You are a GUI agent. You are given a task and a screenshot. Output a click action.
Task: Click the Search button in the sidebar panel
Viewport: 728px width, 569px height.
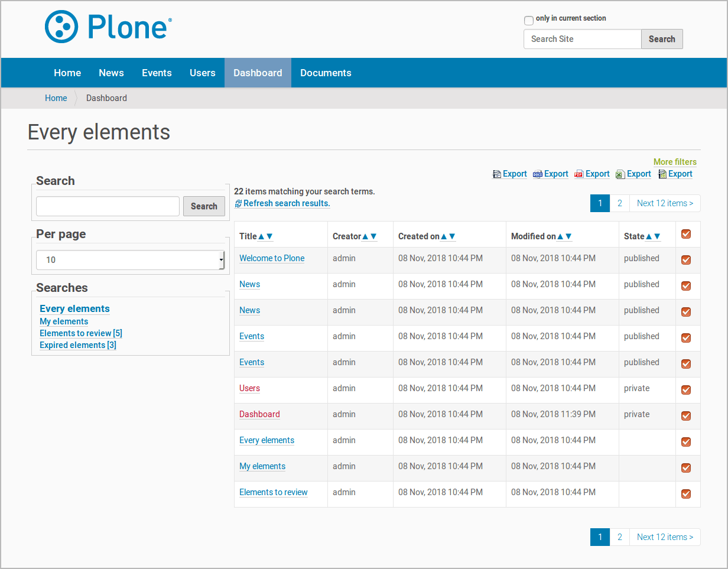point(204,206)
